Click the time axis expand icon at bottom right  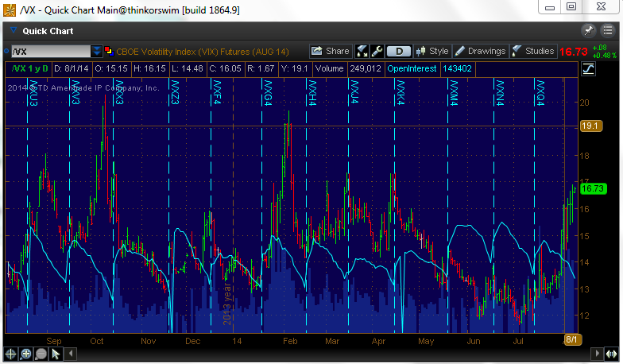[608, 354]
